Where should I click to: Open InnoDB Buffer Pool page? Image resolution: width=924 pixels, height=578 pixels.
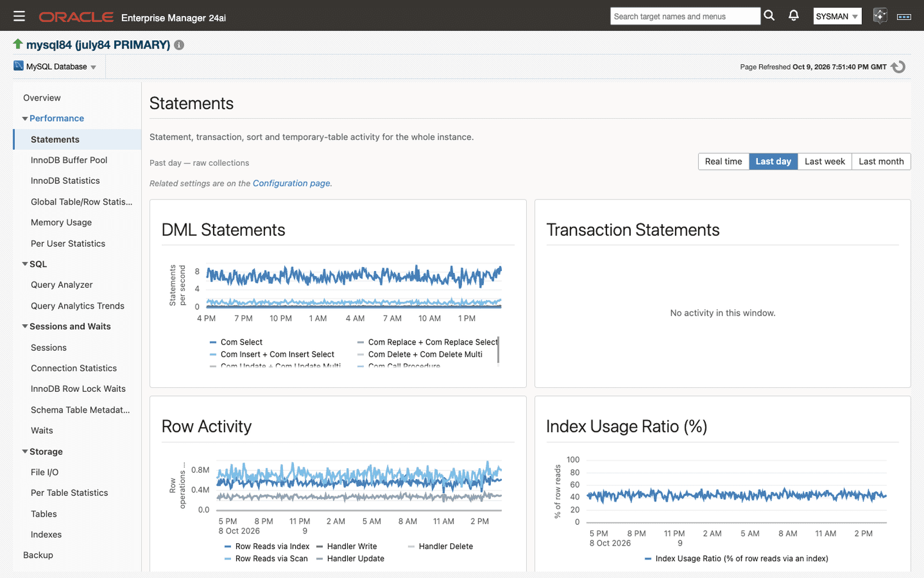point(69,160)
